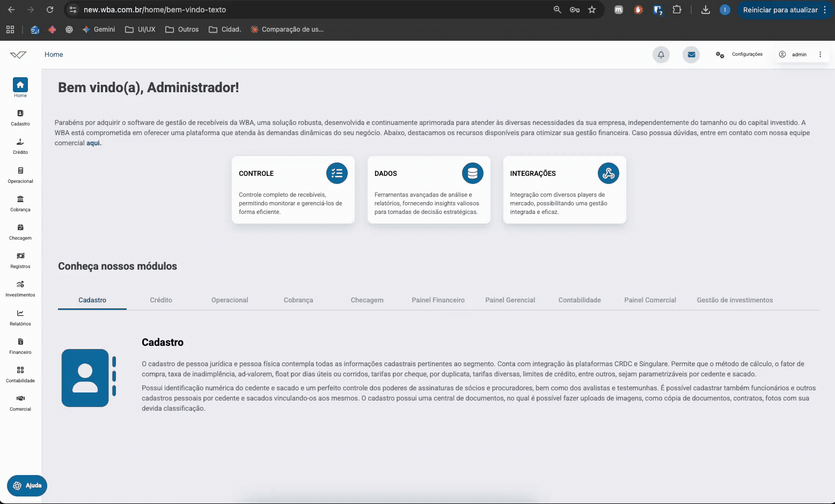View site information in the address bar
The width and height of the screenshot is (835, 504).
[x=74, y=10]
